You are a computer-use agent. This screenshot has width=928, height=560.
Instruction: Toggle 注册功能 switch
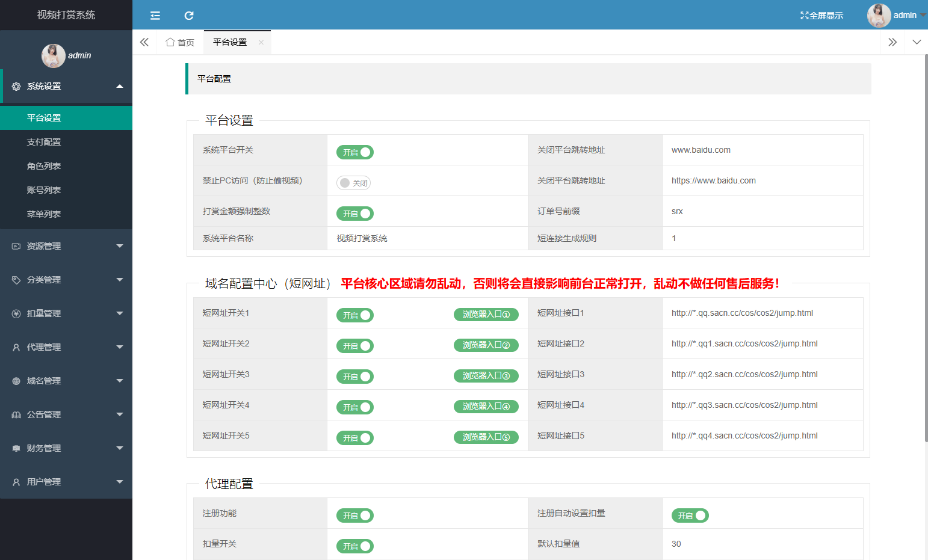pyautogui.click(x=355, y=515)
